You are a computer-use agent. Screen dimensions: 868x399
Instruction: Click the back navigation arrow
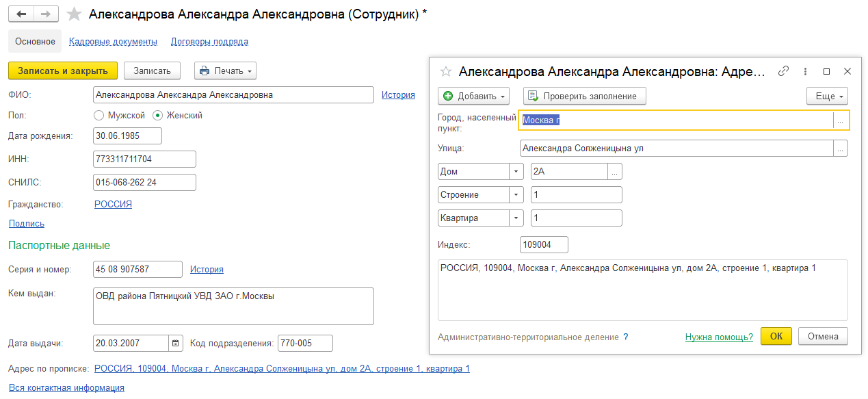21,14
